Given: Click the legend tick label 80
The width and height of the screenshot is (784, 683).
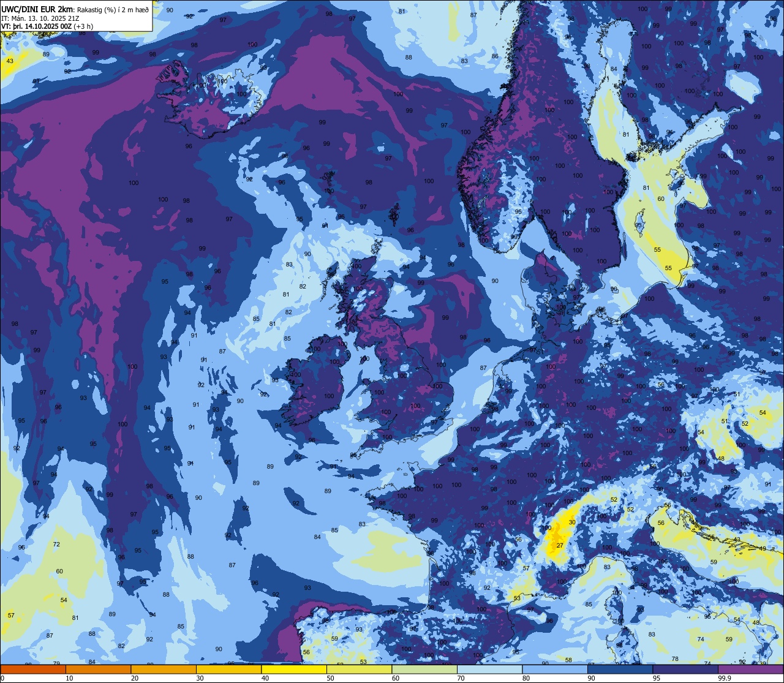Looking at the screenshot, I should click(x=526, y=678).
